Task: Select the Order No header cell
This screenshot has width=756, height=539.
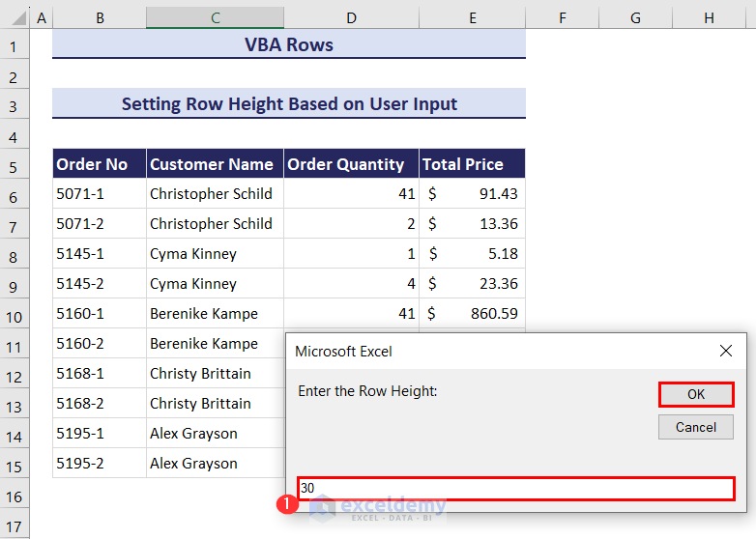Action: (x=99, y=164)
